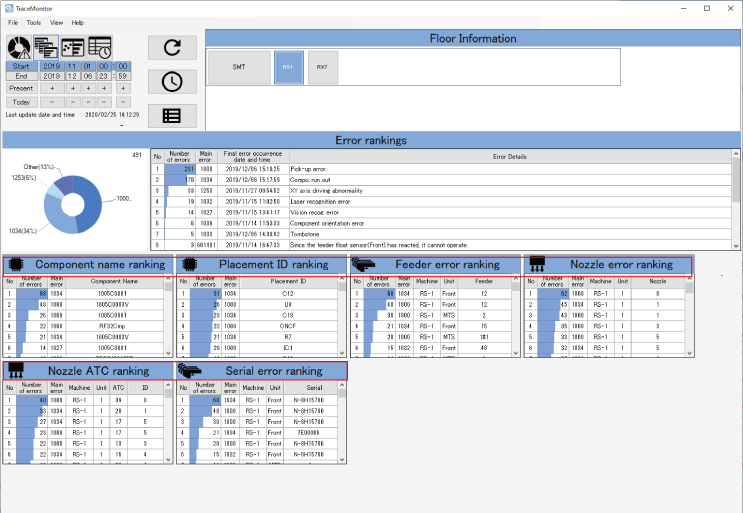743x513 pixels.
Task: Click the End minute field 59
Action: point(123,76)
